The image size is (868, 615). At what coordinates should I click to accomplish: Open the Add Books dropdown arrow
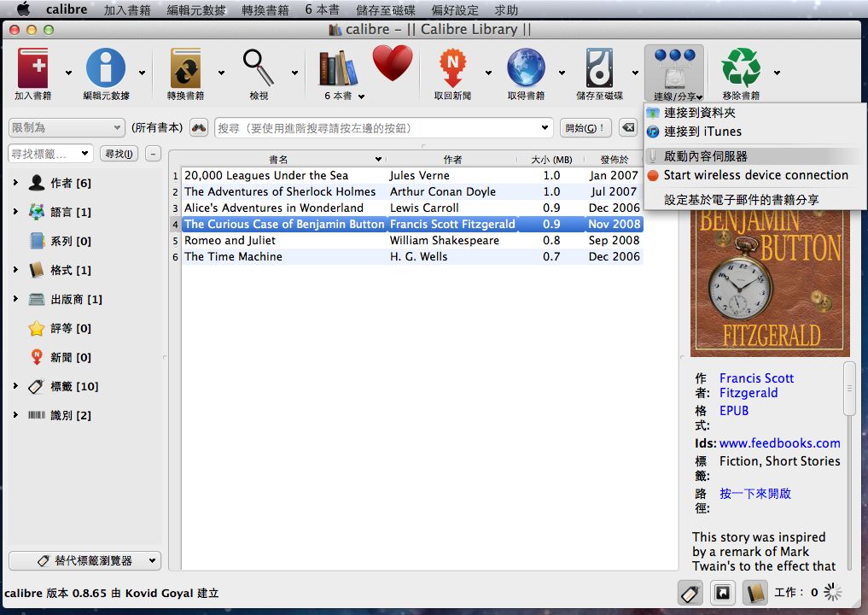pos(68,73)
